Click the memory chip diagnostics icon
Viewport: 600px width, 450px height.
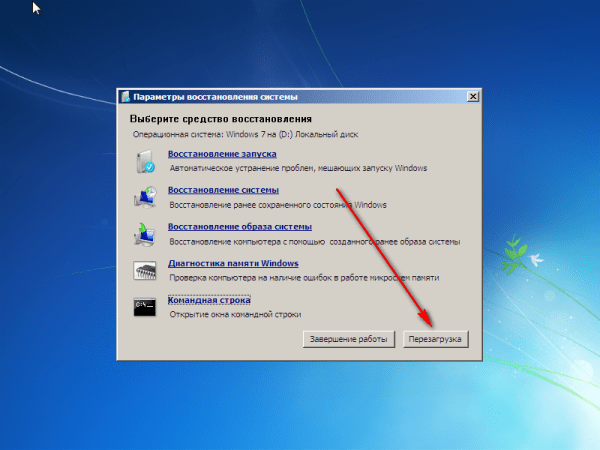pyautogui.click(x=145, y=270)
